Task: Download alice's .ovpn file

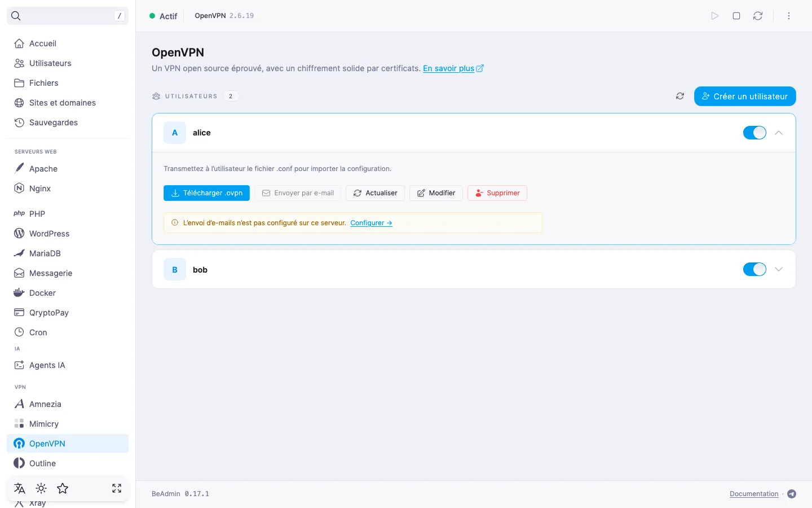Action: (206, 193)
